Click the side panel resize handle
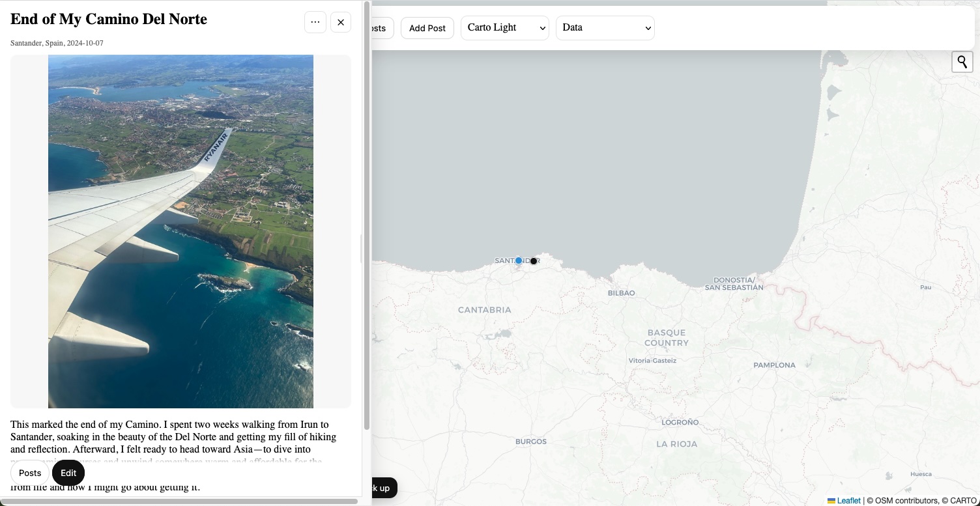Image resolution: width=980 pixels, height=506 pixels. 362,248
